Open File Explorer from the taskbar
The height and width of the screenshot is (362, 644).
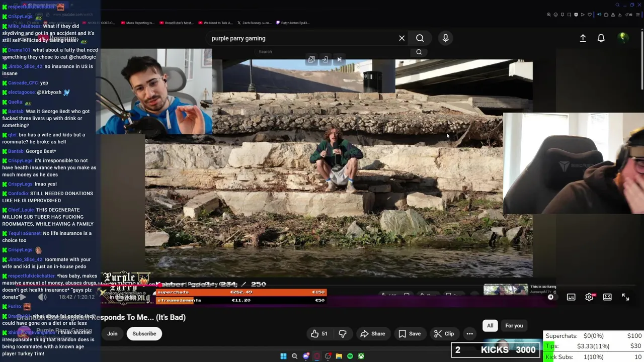(x=339, y=356)
